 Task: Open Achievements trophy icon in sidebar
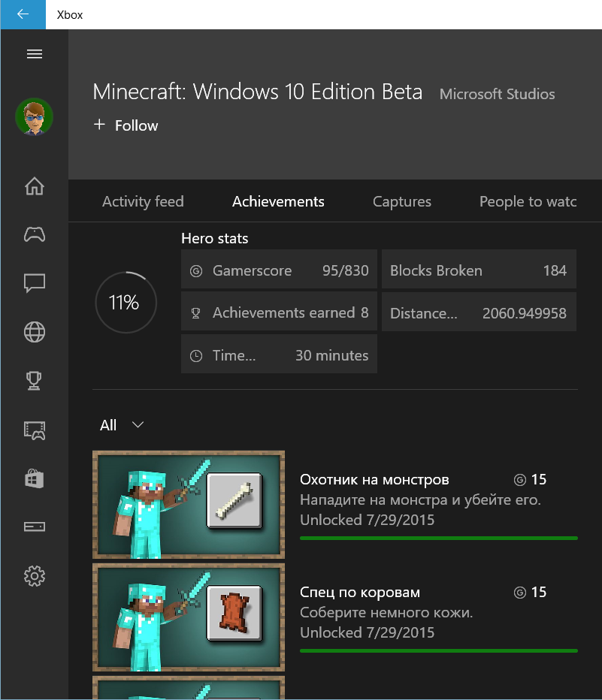tap(35, 381)
